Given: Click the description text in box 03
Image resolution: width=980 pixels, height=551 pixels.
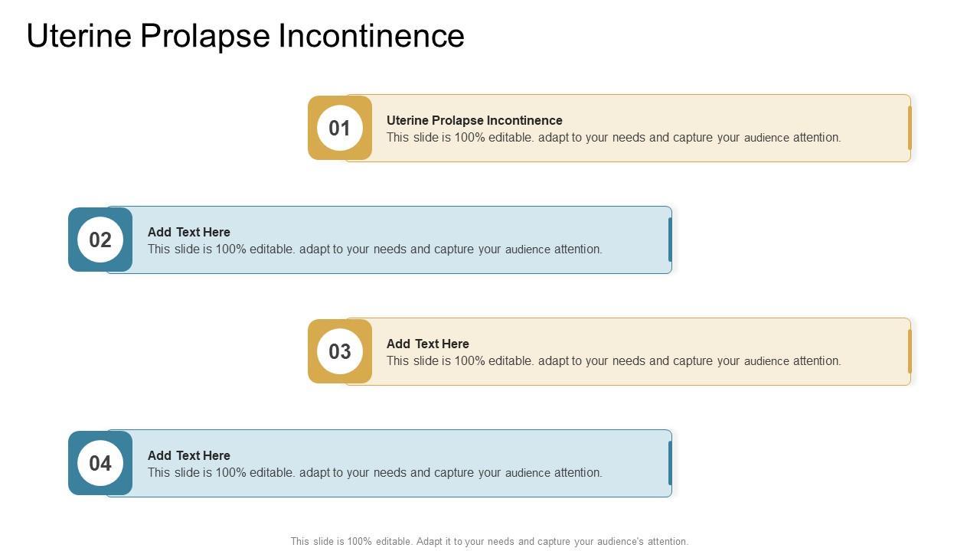Looking at the screenshot, I should (613, 361).
